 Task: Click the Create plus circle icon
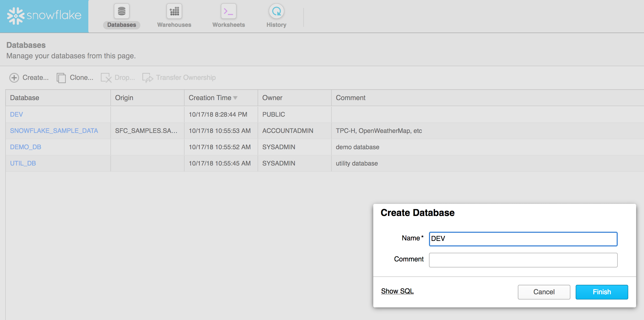pyautogui.click(x=14, y=78)
